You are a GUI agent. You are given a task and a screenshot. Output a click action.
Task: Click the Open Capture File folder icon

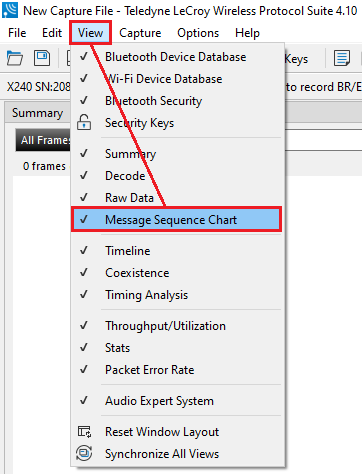click(x=15, y=58)
